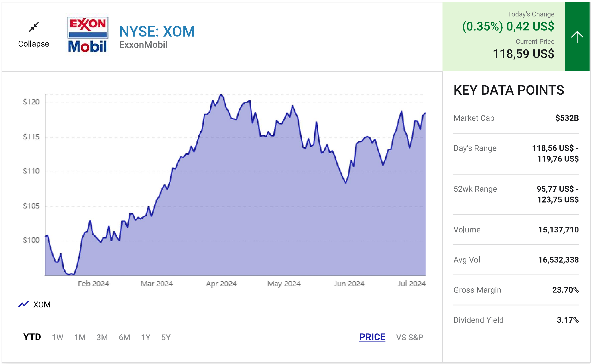Click the ExxonMobil company name text
This screenshot has width=592, height=364.
[x=143, y=45]
